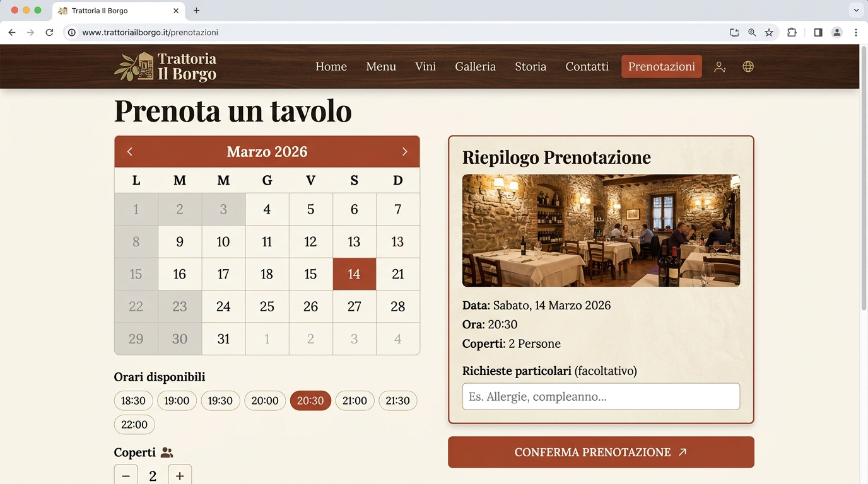Open the Home nav item

pos(331,67)
